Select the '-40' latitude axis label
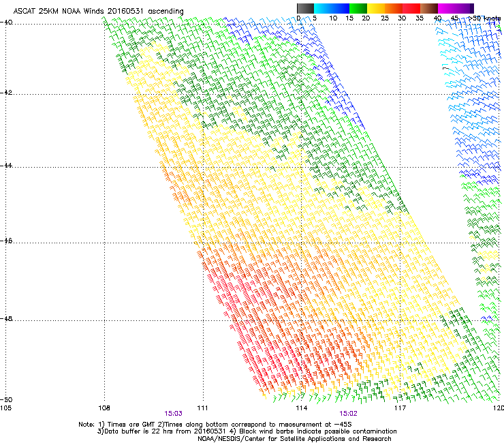504x443 pixels. coord(6,22)
